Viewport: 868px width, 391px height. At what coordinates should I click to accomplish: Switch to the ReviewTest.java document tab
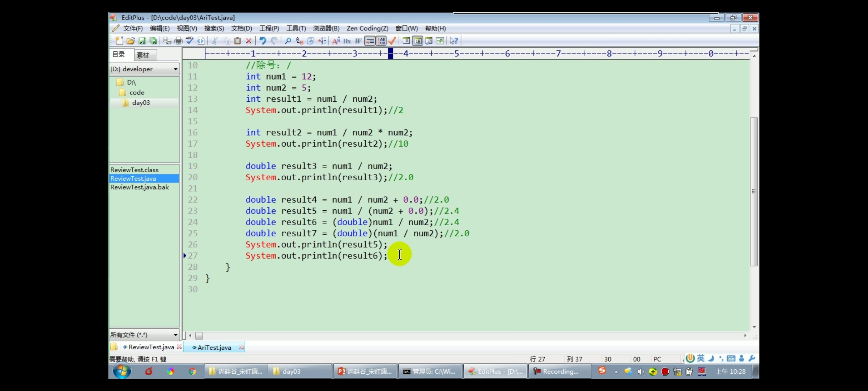151,347
